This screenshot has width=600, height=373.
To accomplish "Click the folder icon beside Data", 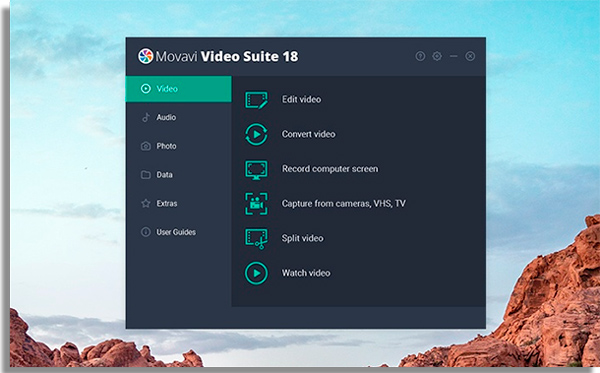I will [x=145, y=175].
